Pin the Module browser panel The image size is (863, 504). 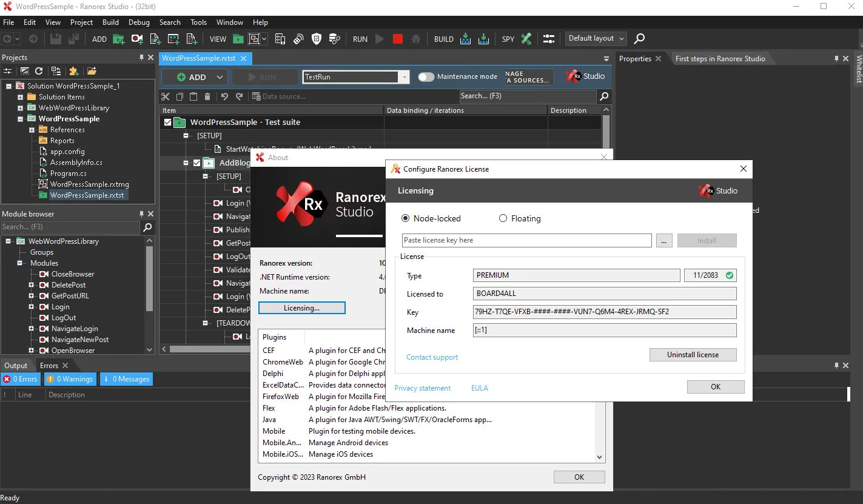click(x=142, y=214)
